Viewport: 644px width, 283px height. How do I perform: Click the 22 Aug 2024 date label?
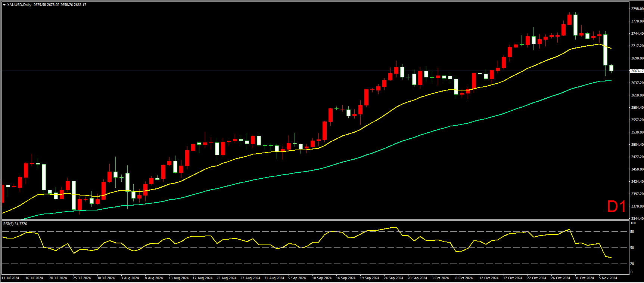click(227, 278)
